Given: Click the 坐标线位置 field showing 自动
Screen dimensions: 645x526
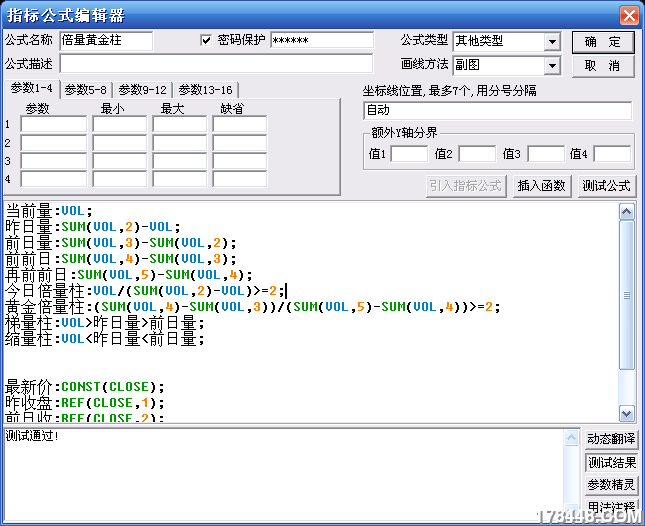Looking at the screenshot, I should (x=498, y=111).
